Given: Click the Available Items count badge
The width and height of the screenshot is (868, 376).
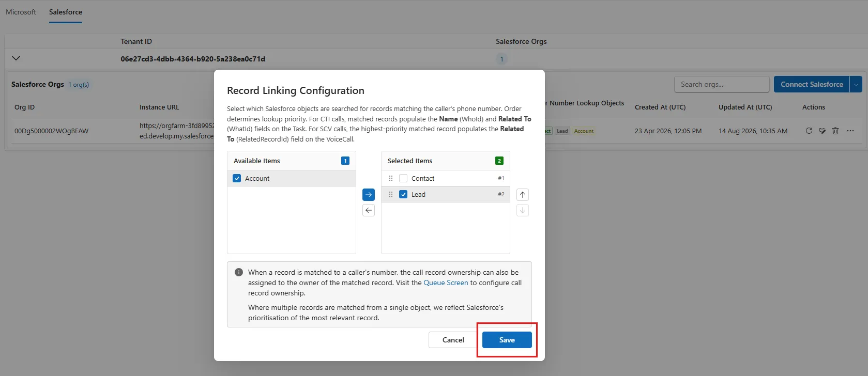Looking at the screenshot, I should 345,161.
